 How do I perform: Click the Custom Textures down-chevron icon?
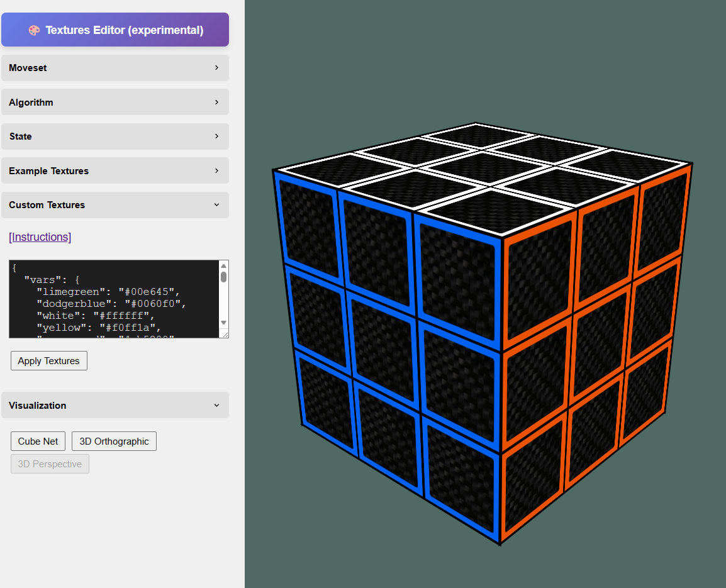click(216, 204)
